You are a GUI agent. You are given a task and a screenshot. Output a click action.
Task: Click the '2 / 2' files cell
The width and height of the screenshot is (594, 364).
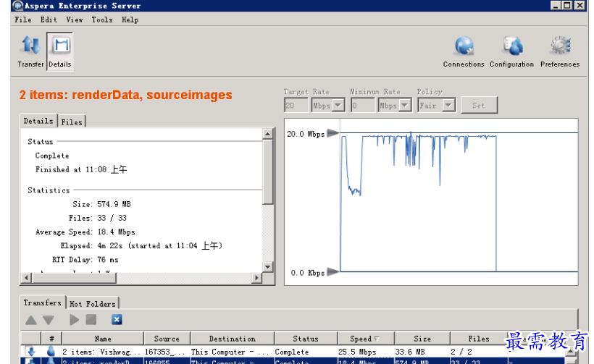pos(461,352)
